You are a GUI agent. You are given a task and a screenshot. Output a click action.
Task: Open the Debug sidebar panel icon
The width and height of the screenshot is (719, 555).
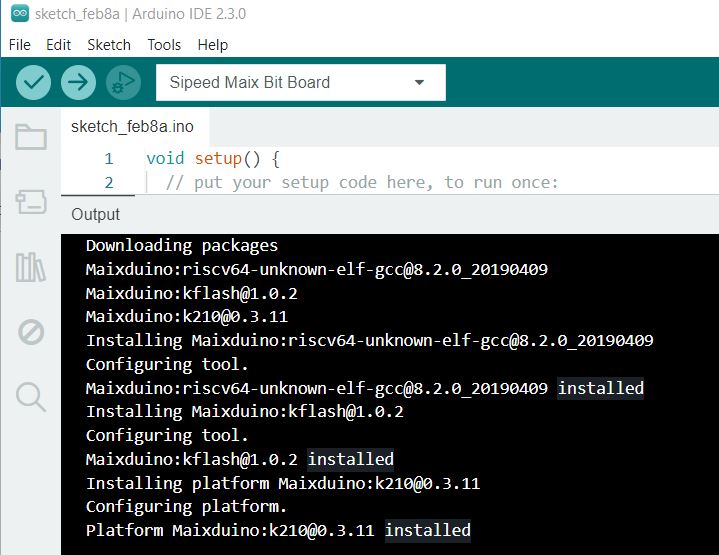click(x=31, y=332)
